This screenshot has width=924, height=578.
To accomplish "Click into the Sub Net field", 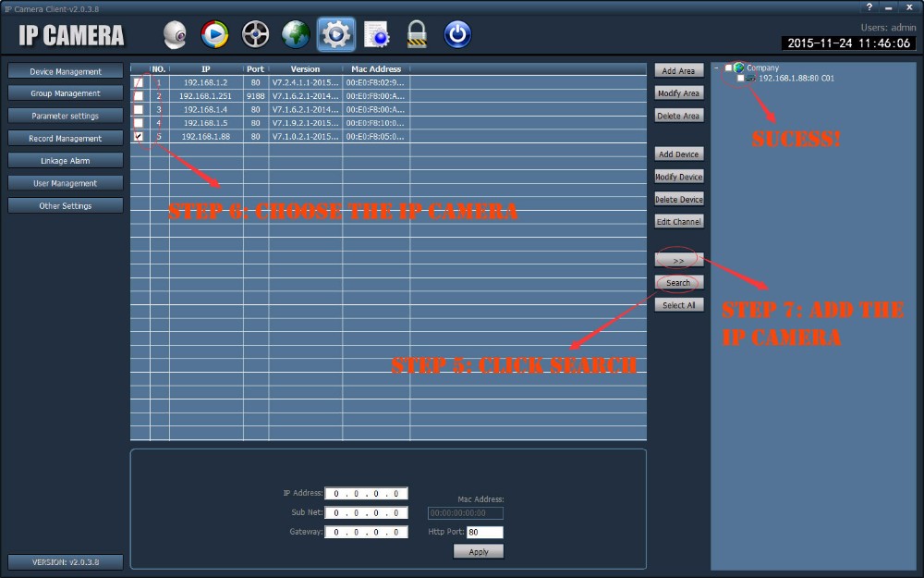I will (x=366, y=512).
